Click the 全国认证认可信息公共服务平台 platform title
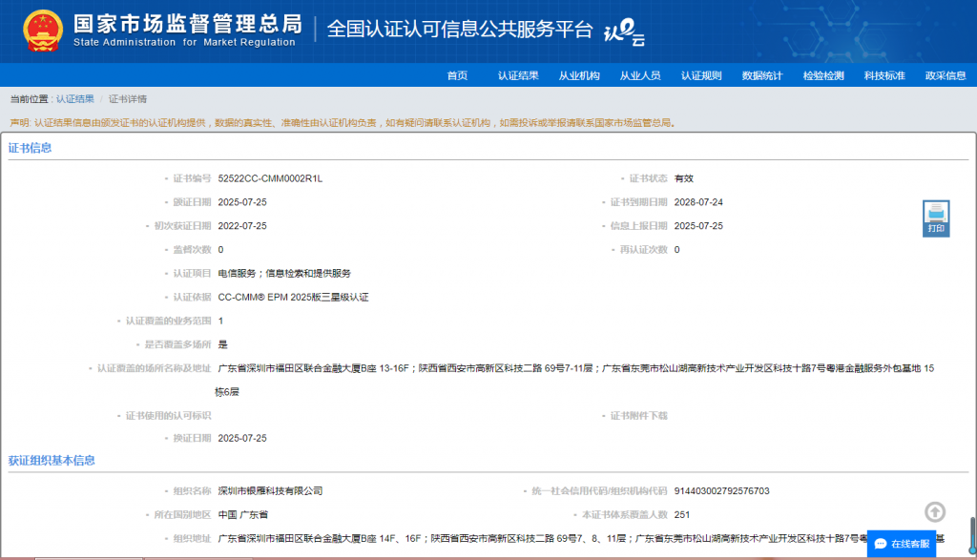The image size is (977, 560). point(460,29)
